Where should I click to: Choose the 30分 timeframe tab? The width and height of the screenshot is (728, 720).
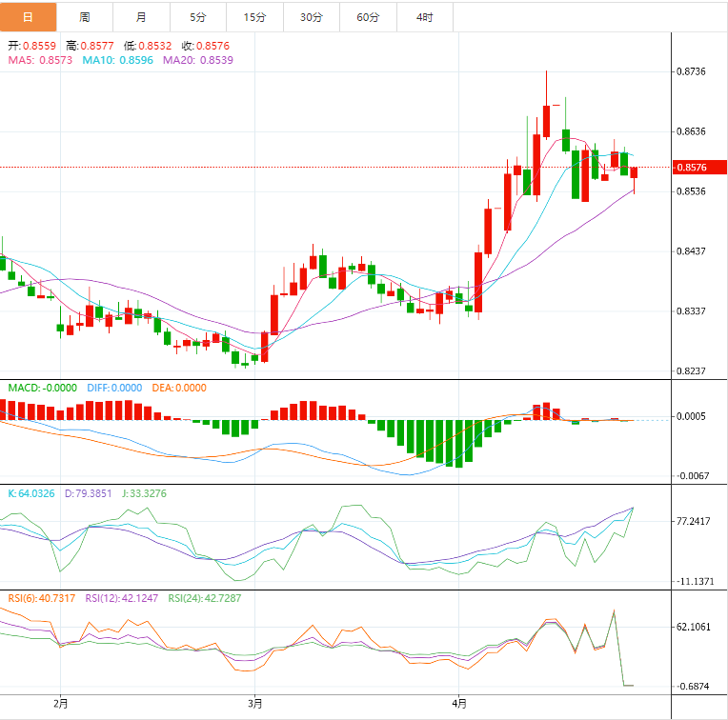point(311,17)
